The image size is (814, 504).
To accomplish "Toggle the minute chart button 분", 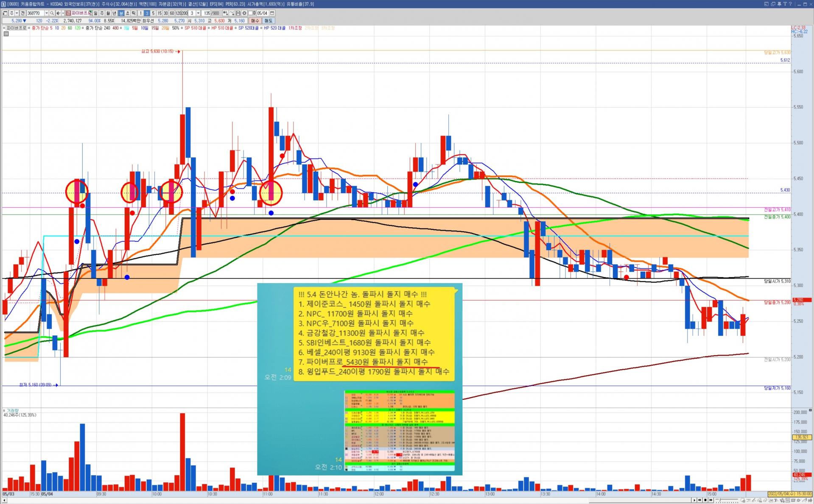I will tap(121, 13).
